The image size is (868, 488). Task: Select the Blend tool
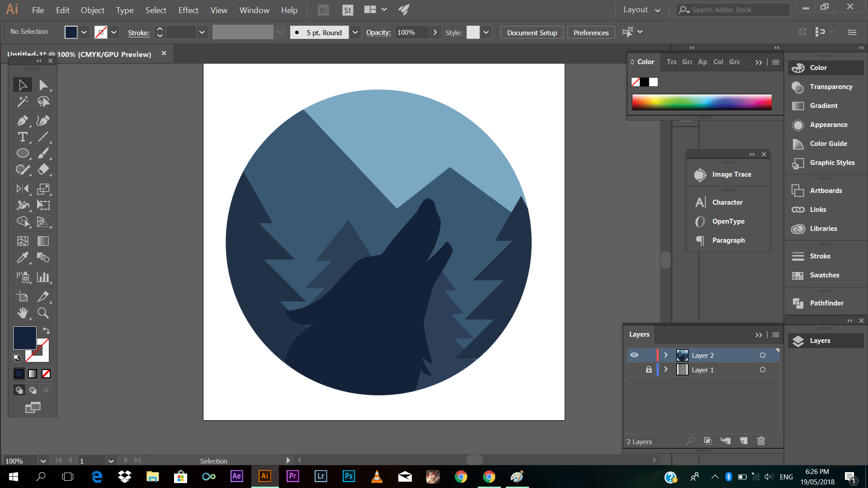[43, 258]
